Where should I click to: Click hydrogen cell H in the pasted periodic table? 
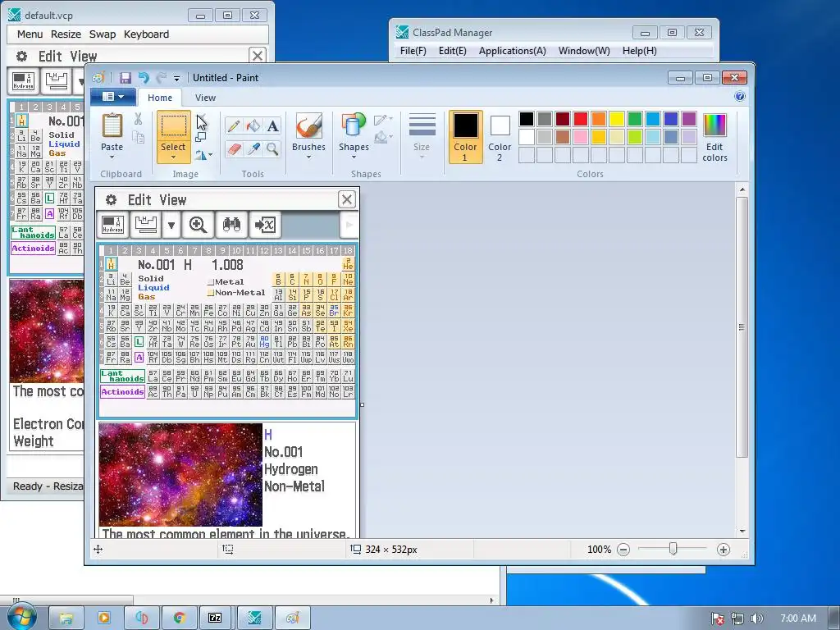[112, 264]
